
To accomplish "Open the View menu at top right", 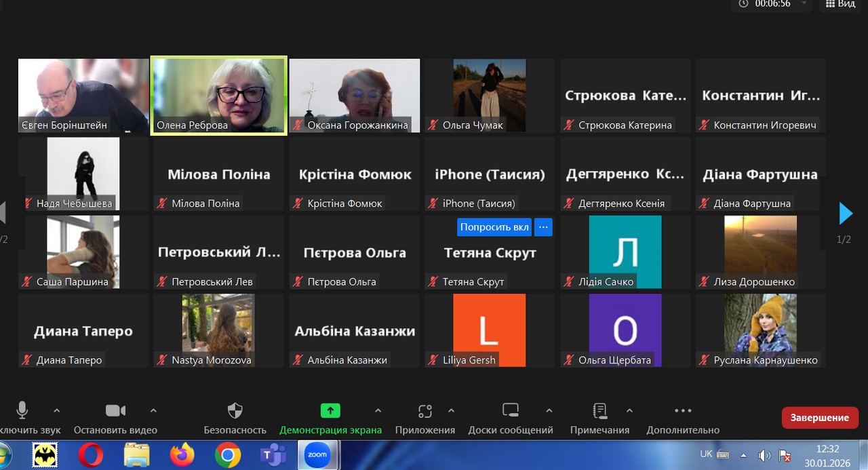I will click(x=840, y=4).
